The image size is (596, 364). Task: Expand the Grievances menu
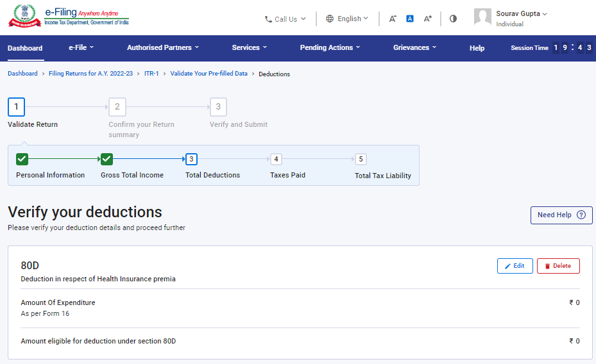[x=414, y=47]
